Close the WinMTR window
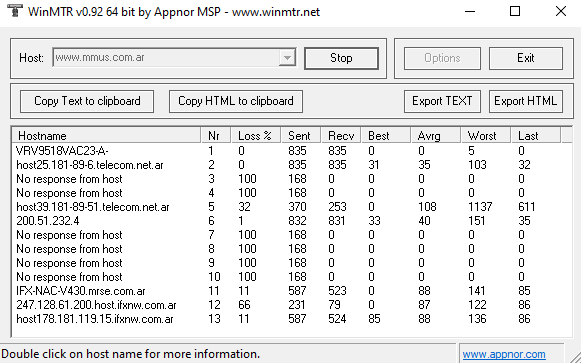This screenshot has height=363, width=581. pyautogui.click(x=561, y=11)
